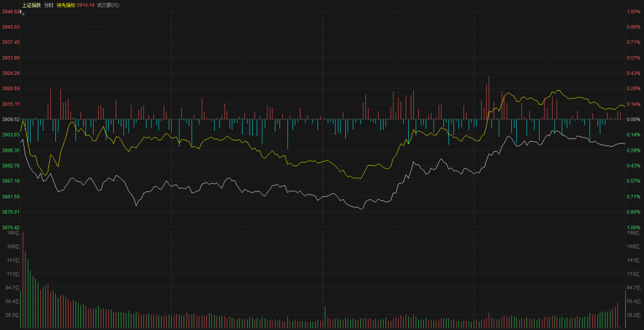644x330 pixels.
Task: Click the 3926.28 red price axis label
Action: [11, 73]
